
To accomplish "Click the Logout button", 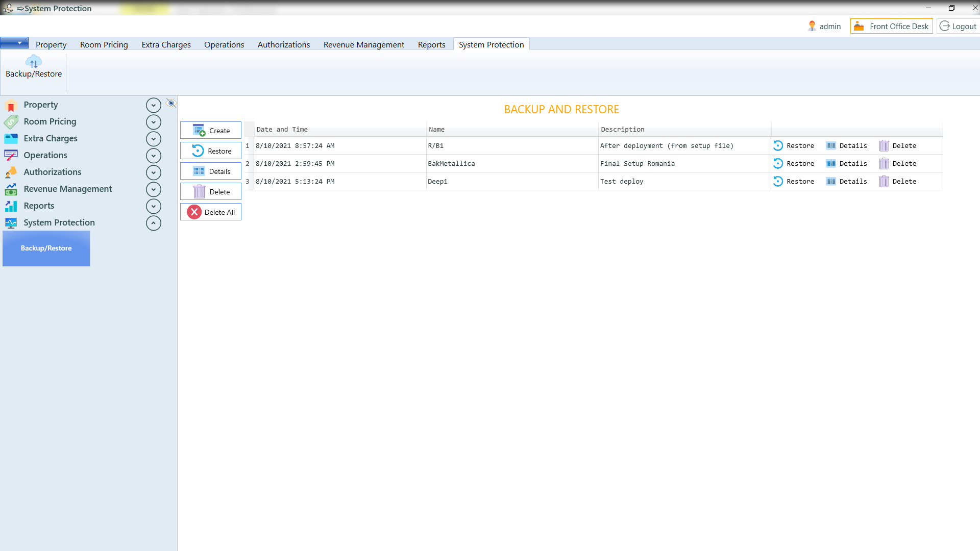I will point(958,26).
